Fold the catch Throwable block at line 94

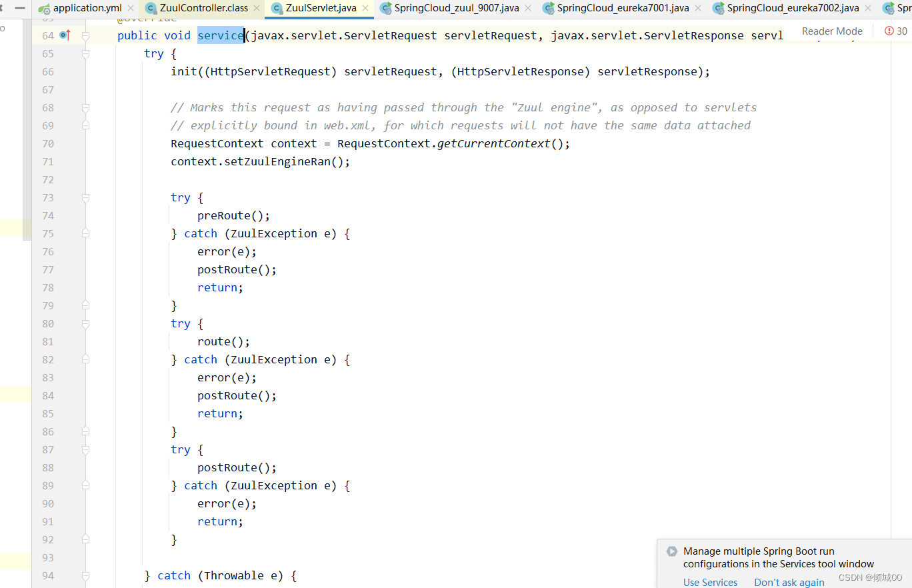coord(85,575)
